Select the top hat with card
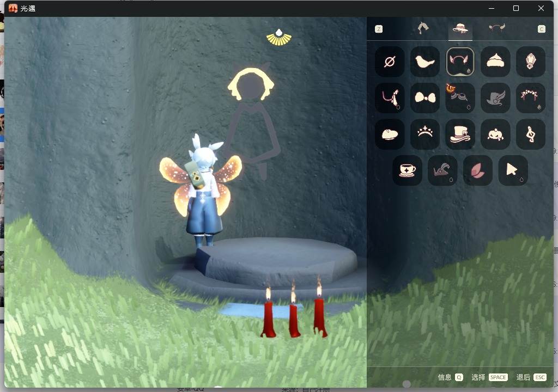 (460, 134)
